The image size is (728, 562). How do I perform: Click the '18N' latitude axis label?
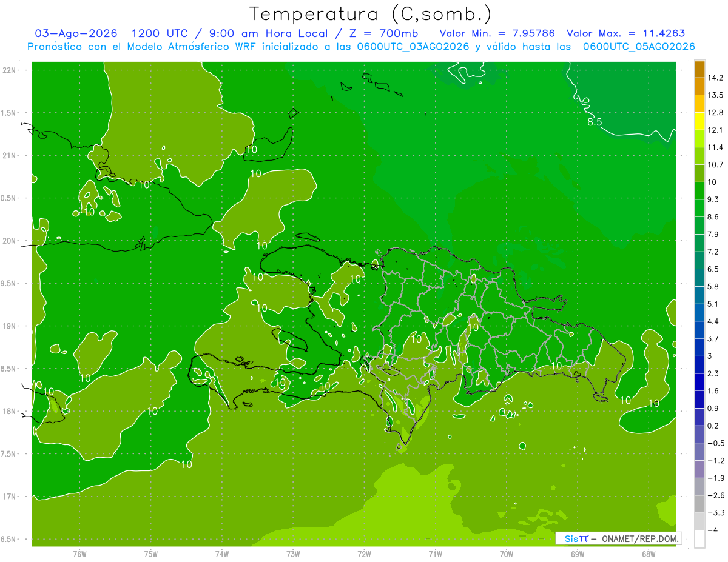click(x=10, y=412)
